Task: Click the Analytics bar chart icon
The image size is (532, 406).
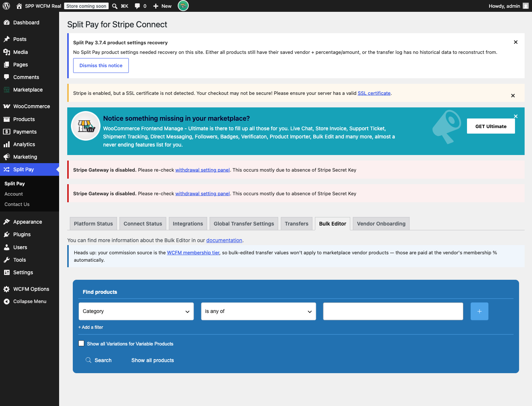Action: tap(7, 144)
